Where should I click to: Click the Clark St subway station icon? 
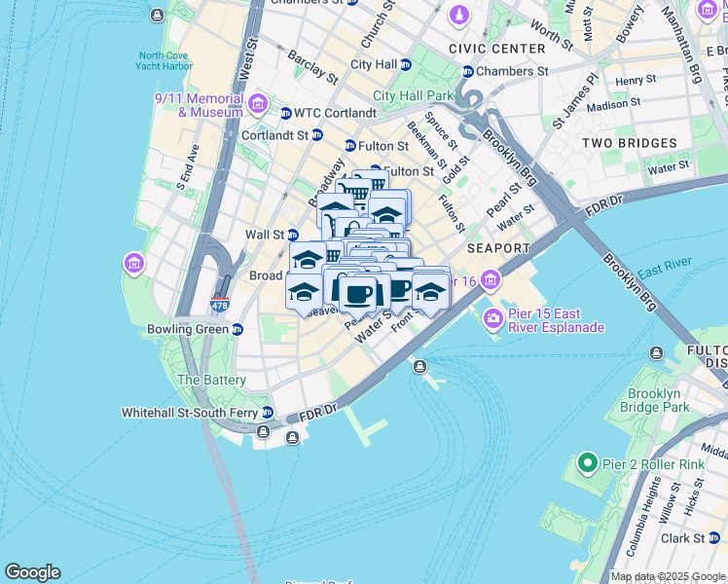click(714, 538)
